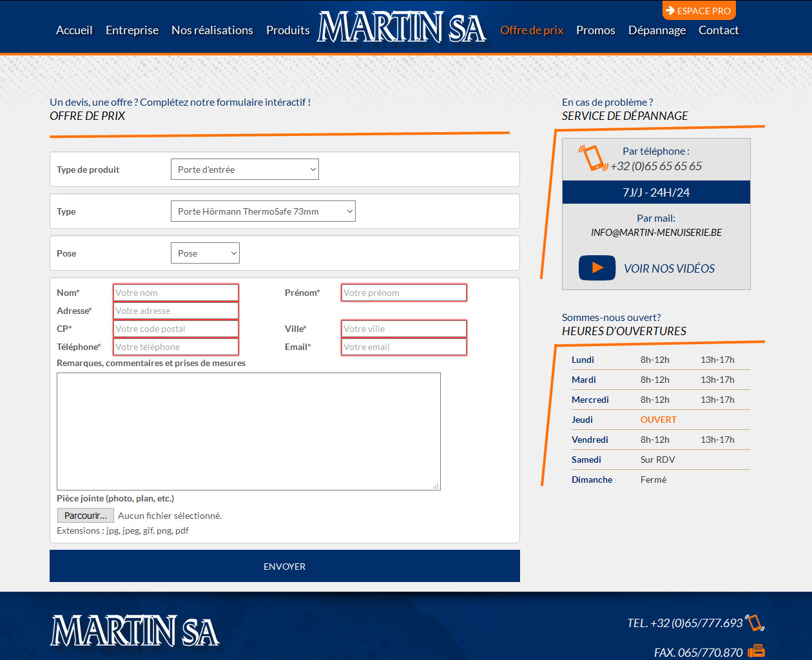The height and width of the screenshot is (660, 812).
Task: Focus the Téléphone input field
Action: coord(176,347)
